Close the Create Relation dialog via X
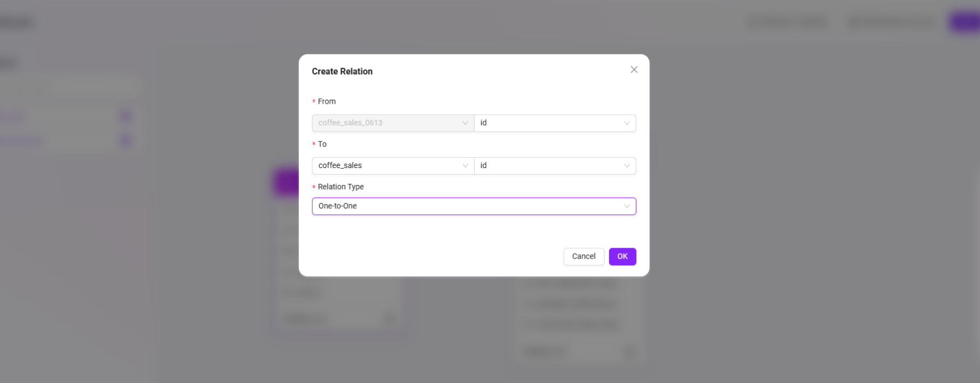Viewport: 980px width, 383px height. pos(634,70)
